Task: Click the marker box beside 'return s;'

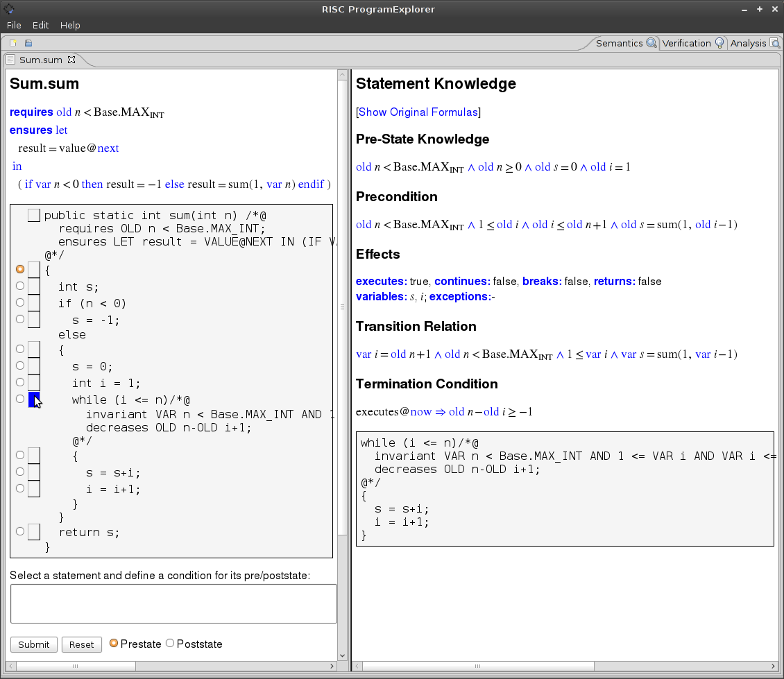Action: [x=34, y=532]
